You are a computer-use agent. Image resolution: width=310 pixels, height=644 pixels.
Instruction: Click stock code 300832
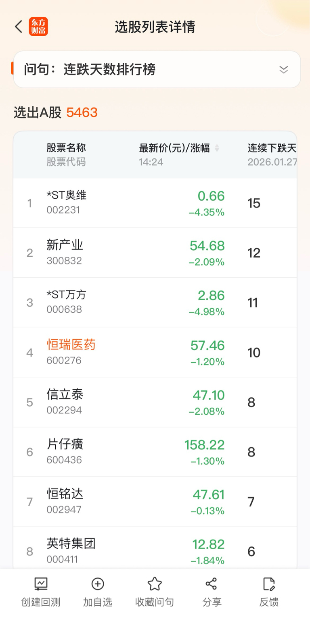tap(64, 260)
